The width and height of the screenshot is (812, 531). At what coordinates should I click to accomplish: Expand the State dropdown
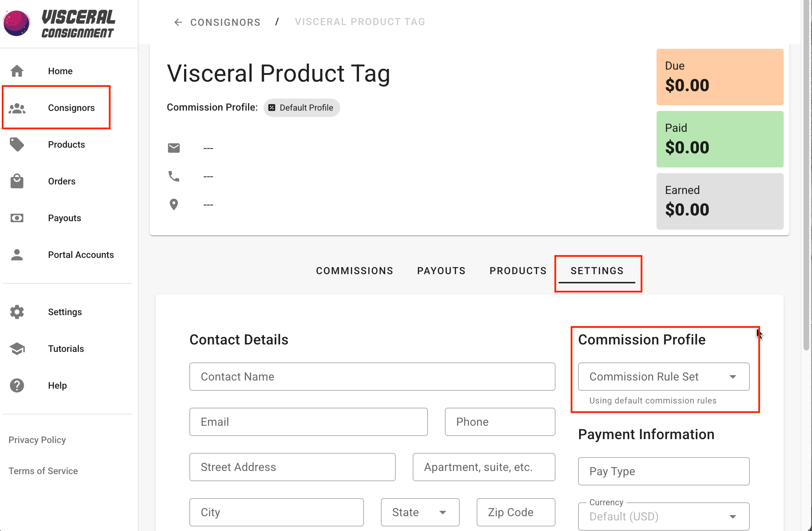(420, 512)
